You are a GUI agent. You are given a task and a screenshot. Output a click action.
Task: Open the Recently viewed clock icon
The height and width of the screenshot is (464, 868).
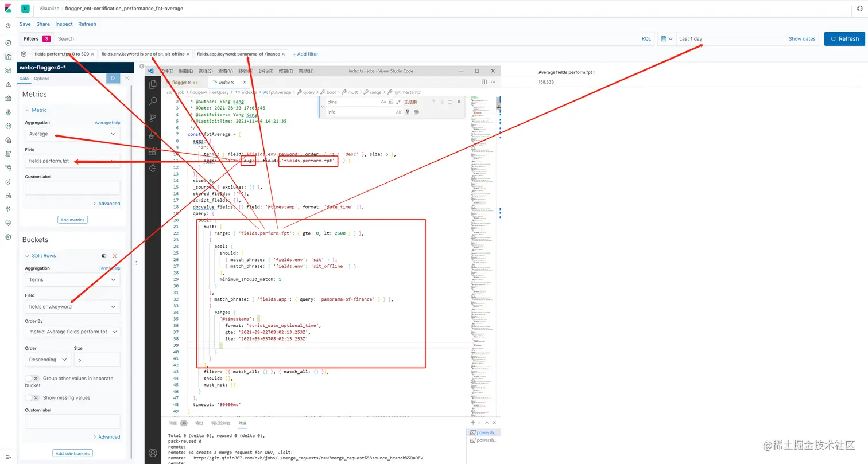9,26
